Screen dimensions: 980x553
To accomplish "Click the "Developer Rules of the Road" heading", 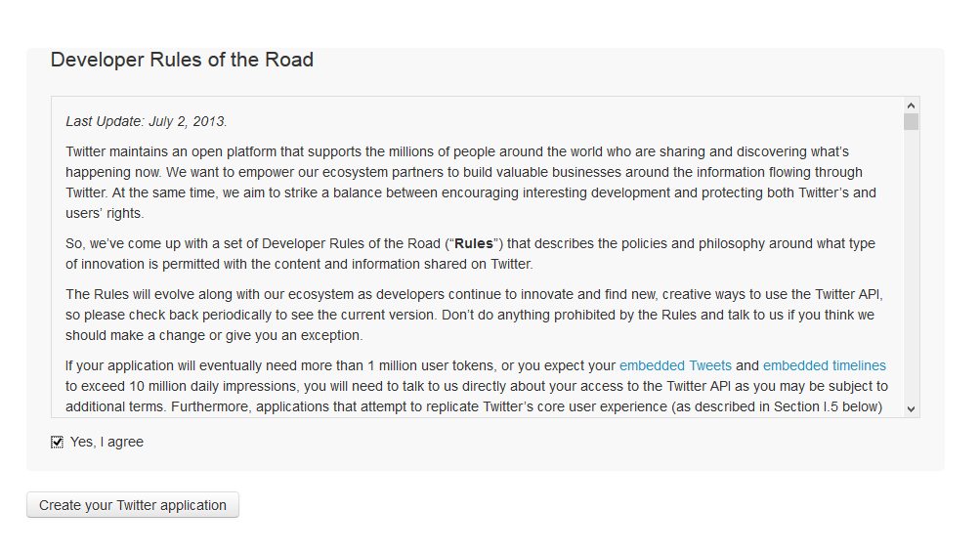I will [x=182, y=61].
